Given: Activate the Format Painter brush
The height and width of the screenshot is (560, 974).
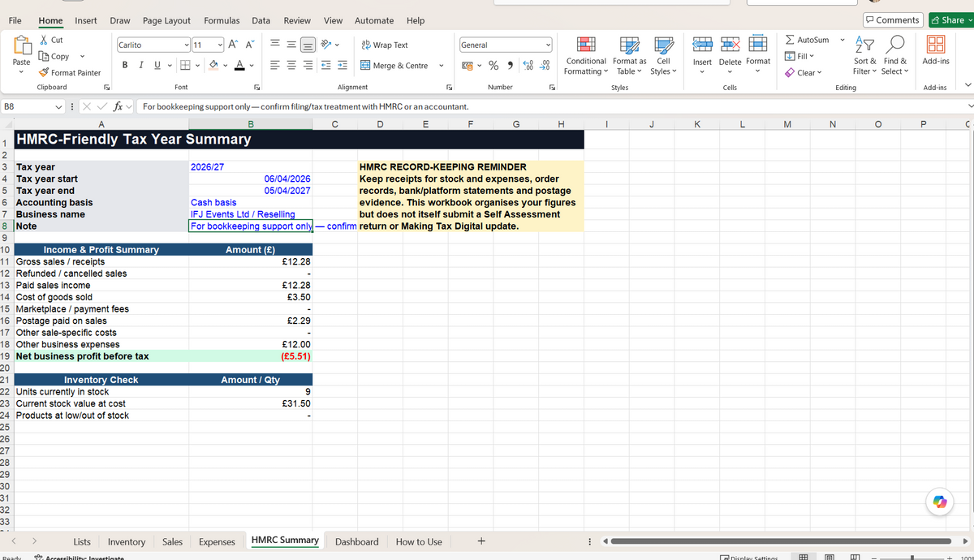Looking at the screenshot, I should 44,72.
